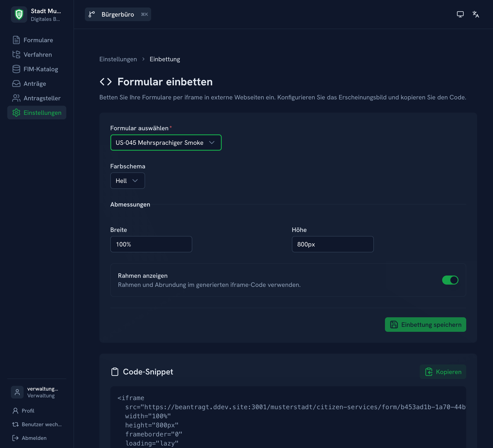Click the Rahmen anzeigen label text
493x448 pixels.
coord(143,276)
